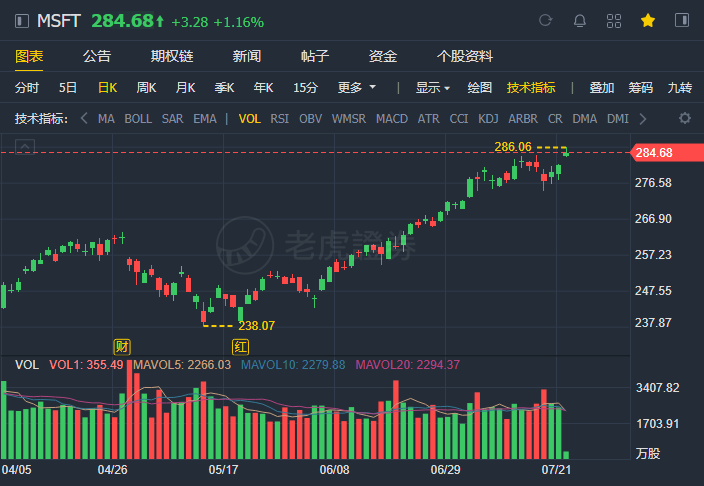Click VOL1: 355.49 legend value

click(x=86, y=365)
